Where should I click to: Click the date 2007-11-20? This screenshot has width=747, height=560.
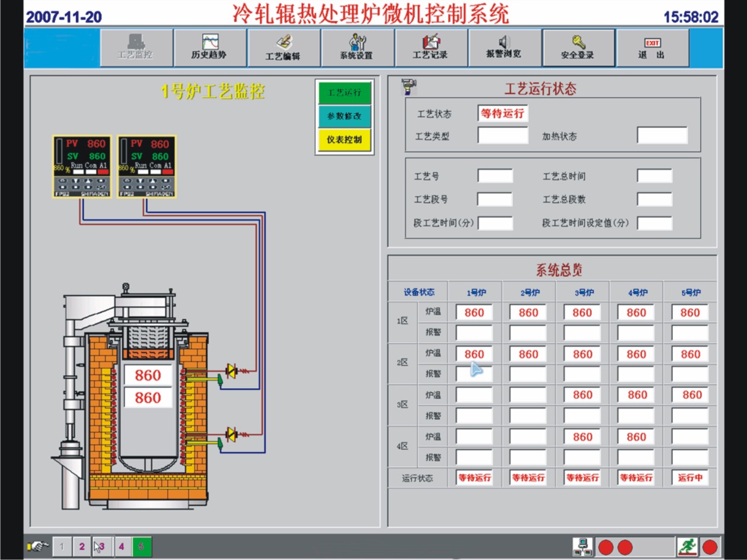(64, 17)
